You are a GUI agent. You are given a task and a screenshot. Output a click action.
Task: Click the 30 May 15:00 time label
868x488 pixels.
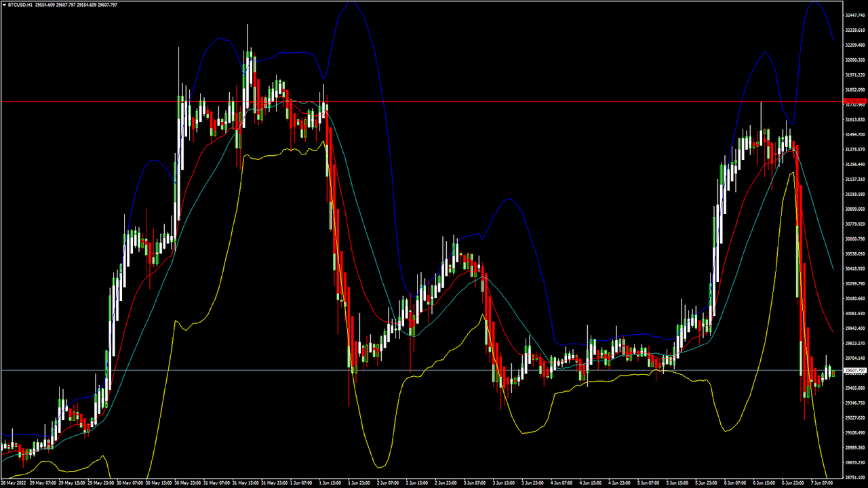(x=159, y=483)
